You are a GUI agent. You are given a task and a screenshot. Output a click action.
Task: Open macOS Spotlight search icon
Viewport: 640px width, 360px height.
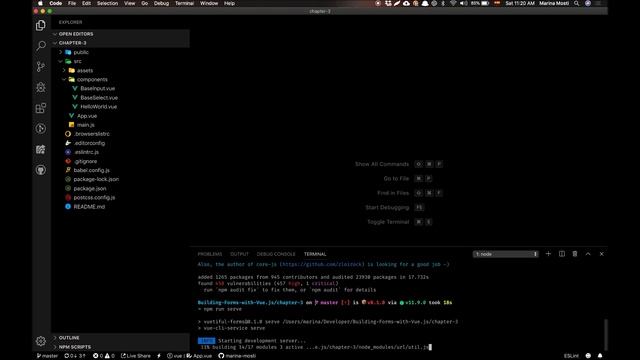[576, 3]
